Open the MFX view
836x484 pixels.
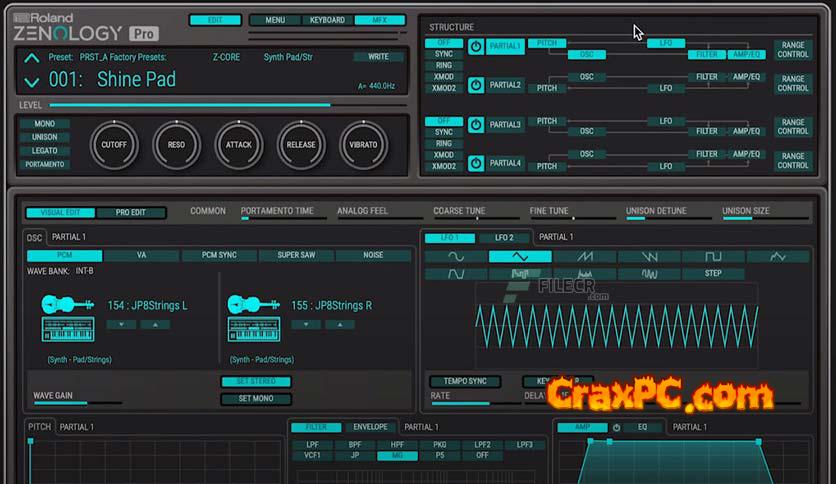coord(380,20)
